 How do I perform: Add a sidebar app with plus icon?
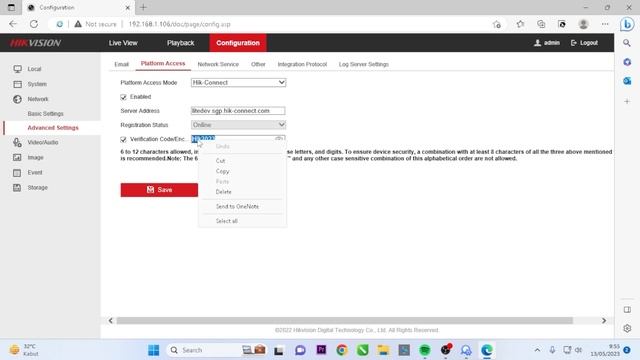(x=627, y=101)
